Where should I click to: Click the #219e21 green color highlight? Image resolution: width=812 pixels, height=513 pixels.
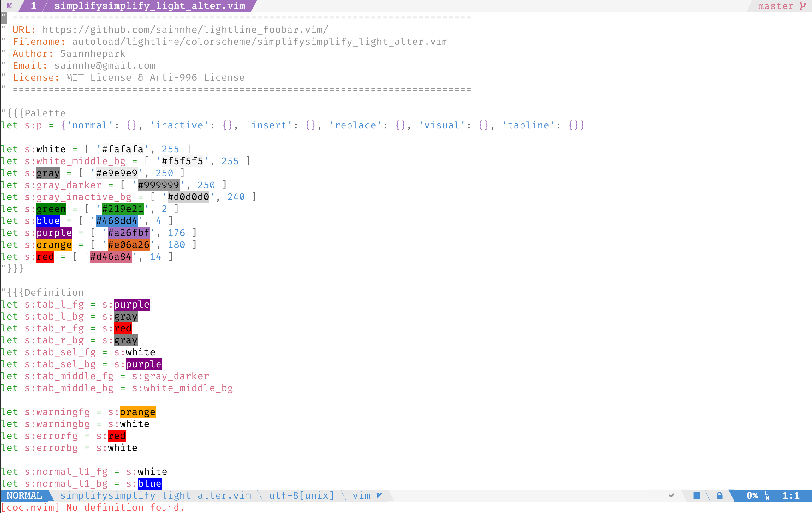pyautogui.click(x=123, y=209)
